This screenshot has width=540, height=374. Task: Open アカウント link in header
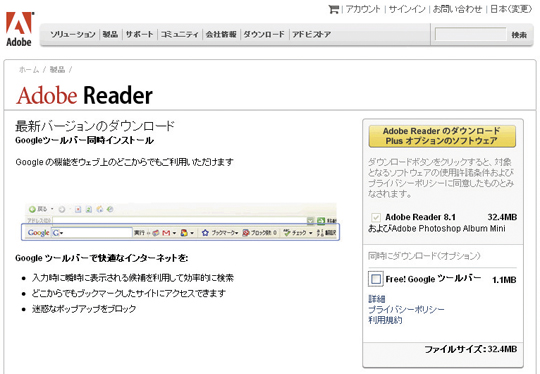click(x=363, y=9)
